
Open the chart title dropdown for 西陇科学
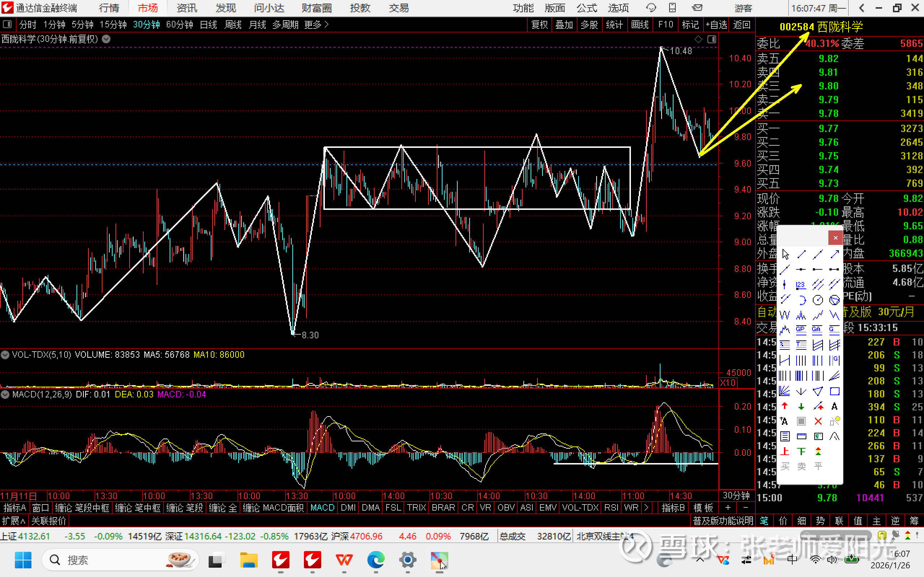click(106, 39)
